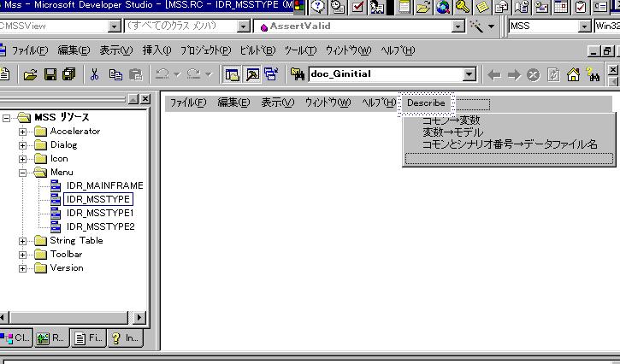620x364 pixels.
Task: Click the clock and keyboard icon
Action: point(338,7)
